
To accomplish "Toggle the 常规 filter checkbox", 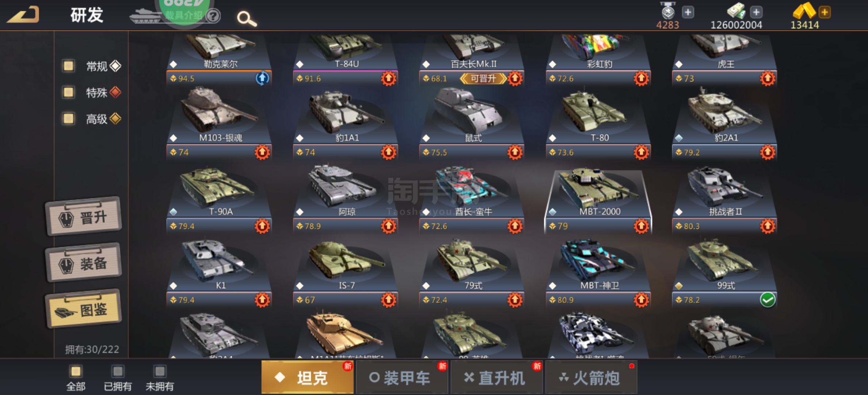I will 68,66.
